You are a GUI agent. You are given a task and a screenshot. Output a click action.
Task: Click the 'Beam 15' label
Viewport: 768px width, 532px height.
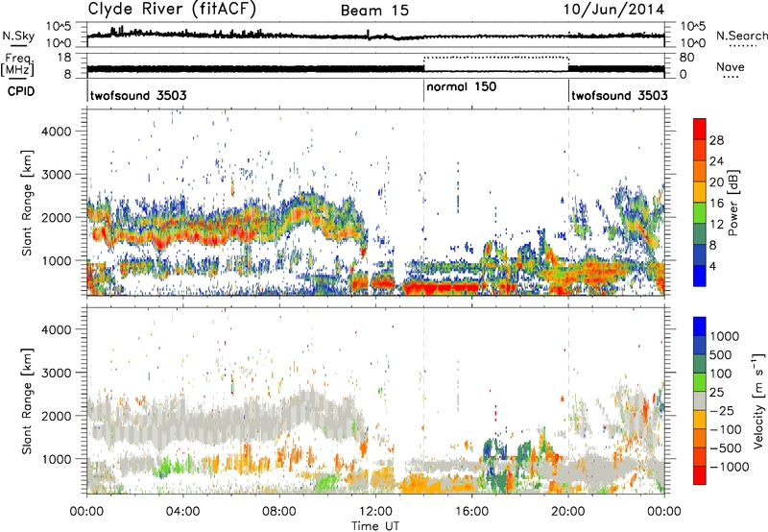tap(374, 11)
